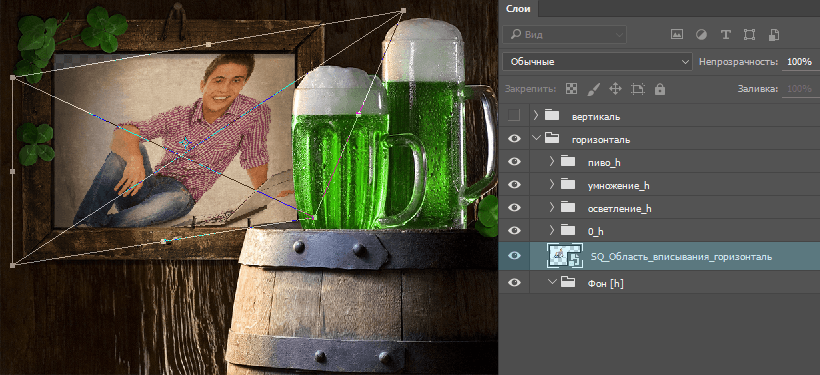Click folder icon of вертикаль group
Image resolution: width=820 pixels, height=375 pixels.
552,116
